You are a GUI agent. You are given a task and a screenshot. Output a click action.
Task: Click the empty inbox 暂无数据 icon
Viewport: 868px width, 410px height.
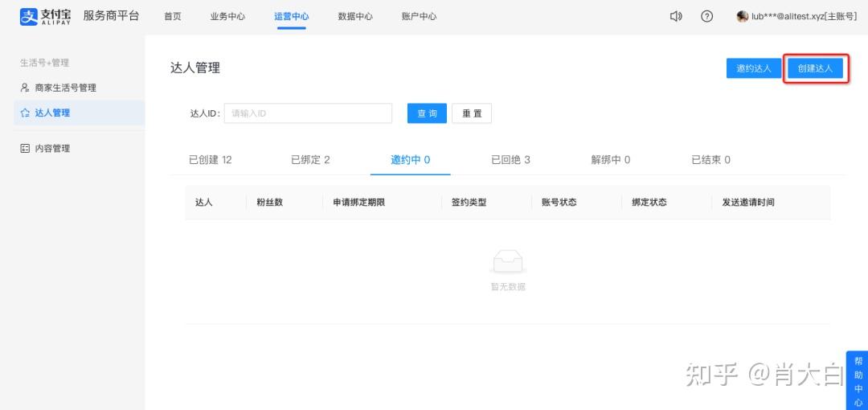508,261
